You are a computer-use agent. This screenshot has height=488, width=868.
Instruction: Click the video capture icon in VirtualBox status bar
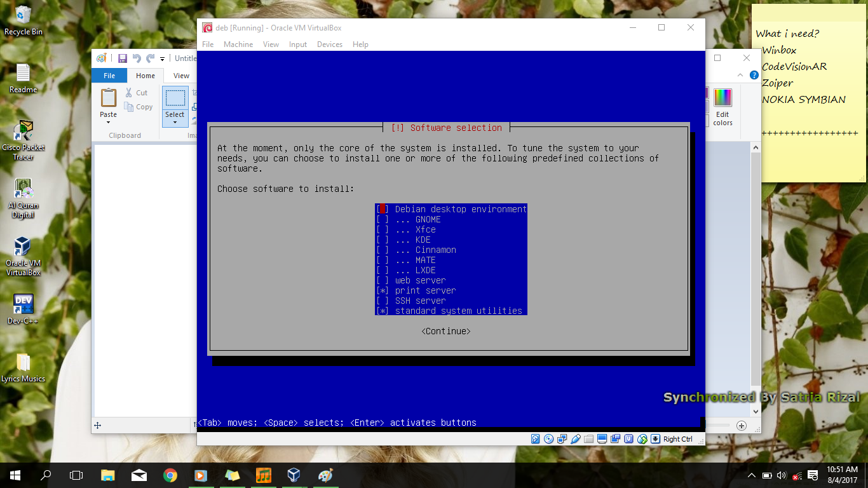616,439
